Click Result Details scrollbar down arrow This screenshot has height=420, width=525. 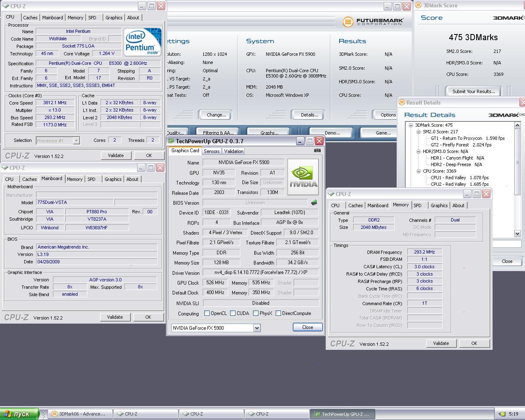[x=518, y=233]
